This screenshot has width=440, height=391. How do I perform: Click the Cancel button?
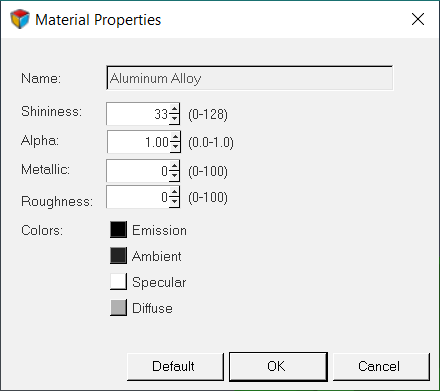381,366
